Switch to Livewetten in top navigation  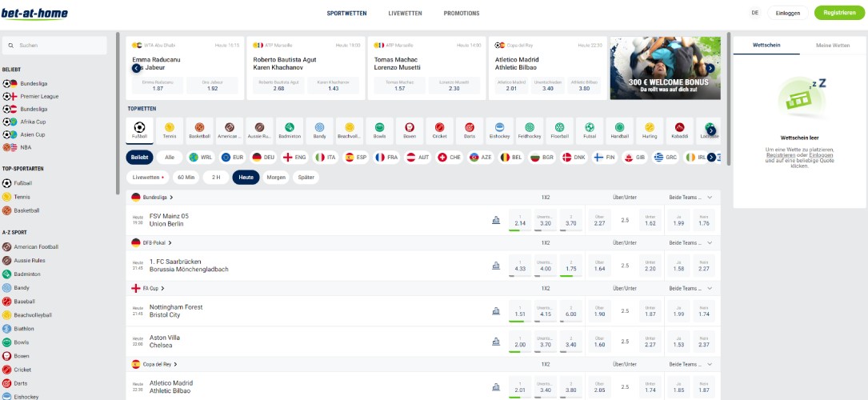(406, 14)
